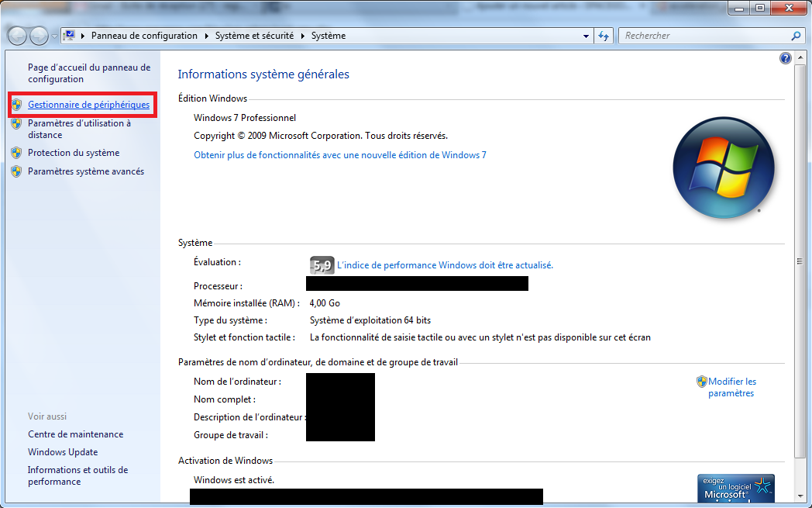Click the help question mark icon
Image resolution: width=812 pixels, height=508 pixels.
785,58
